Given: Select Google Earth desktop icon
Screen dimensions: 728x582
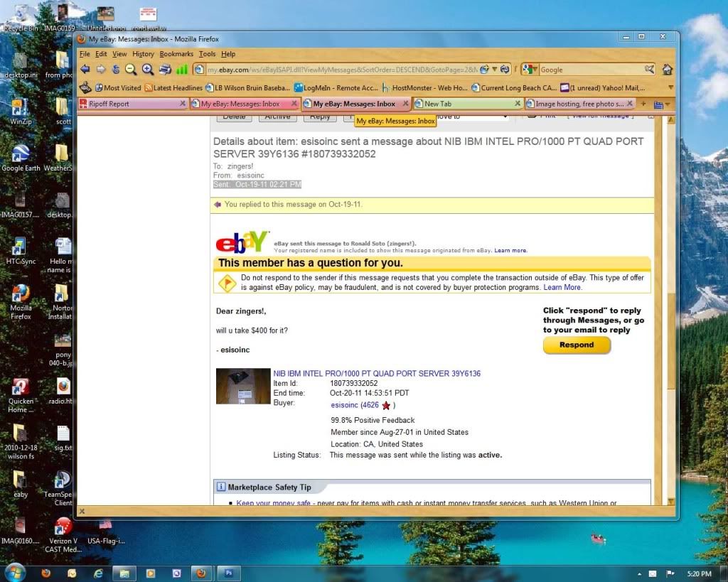Looking at the screenshot, I should tap(21, 158).
